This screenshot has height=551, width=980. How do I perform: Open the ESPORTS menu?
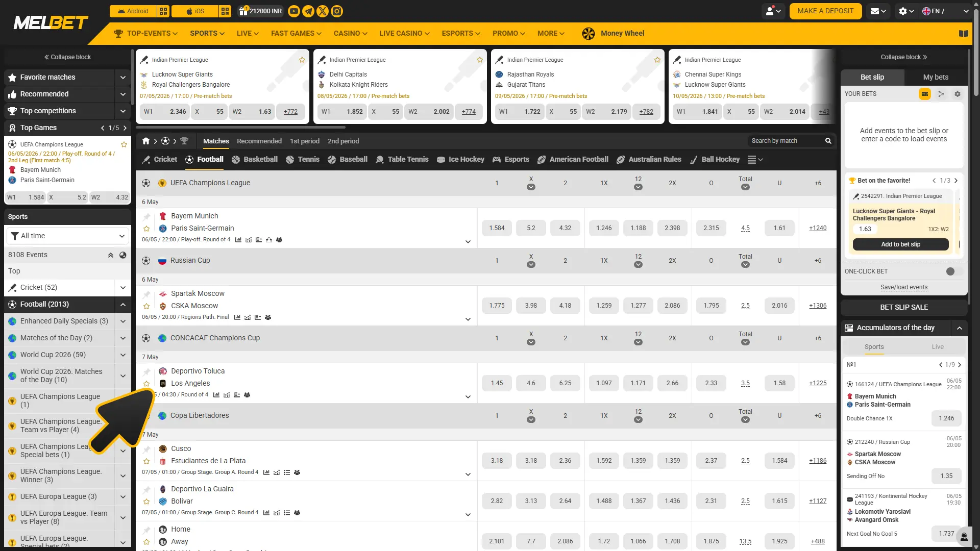[x=461, y=34]
